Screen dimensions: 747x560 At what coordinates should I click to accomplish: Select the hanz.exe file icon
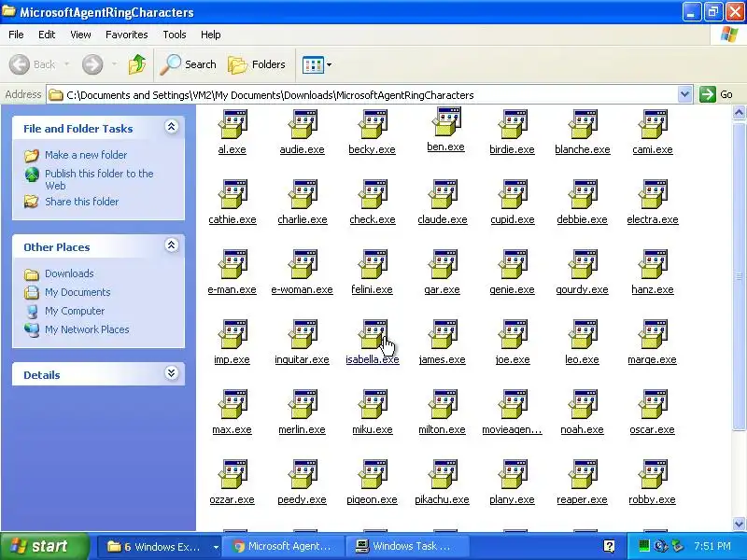(653, 264)
